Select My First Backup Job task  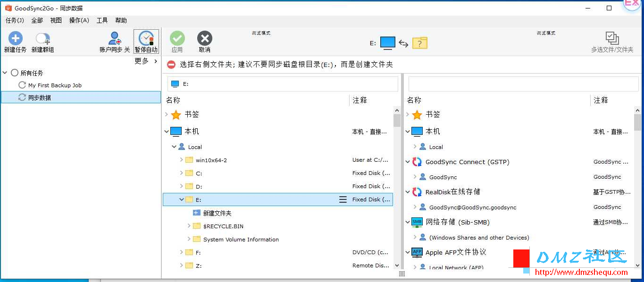[55, 85]
